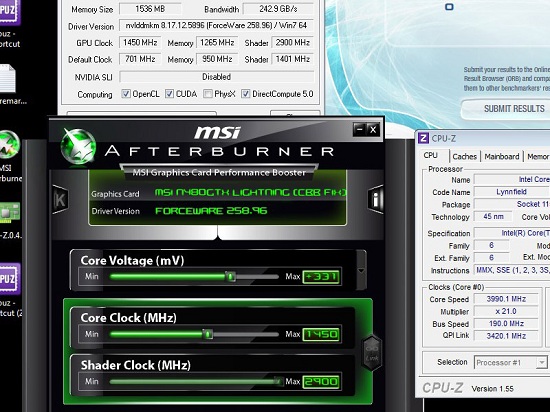Open the Processor #1 selection dropdown

[510, 363]
